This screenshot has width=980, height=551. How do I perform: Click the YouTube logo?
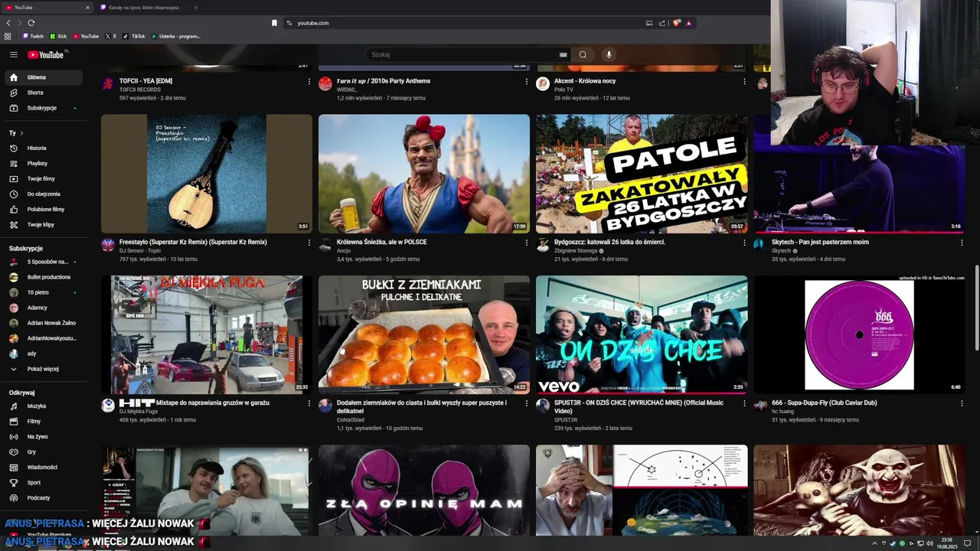pyautogui.click(x=47, y=54)
